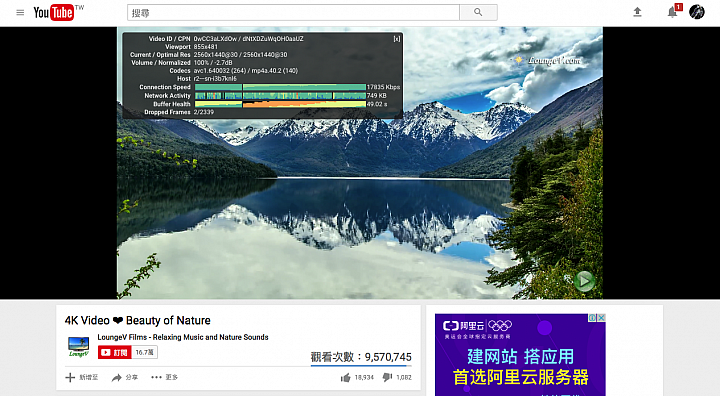Open the ad info icon
Screen dimensions: 720x396
pos(593,317)
